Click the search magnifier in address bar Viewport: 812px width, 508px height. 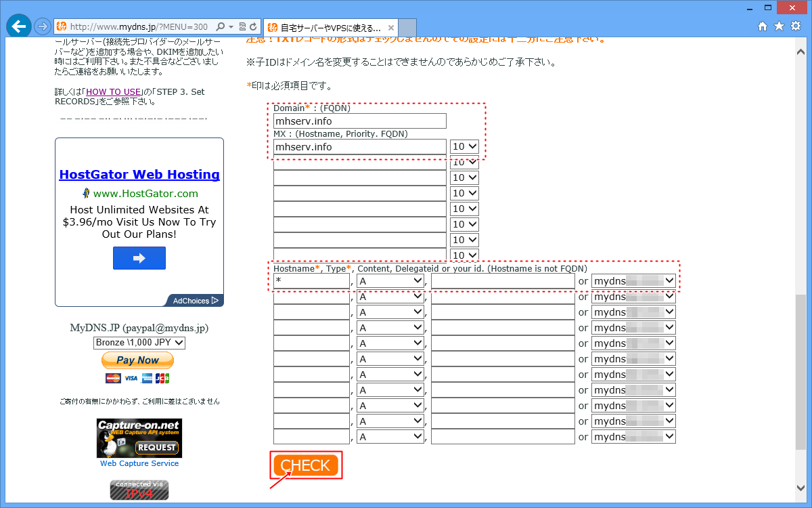220,27
